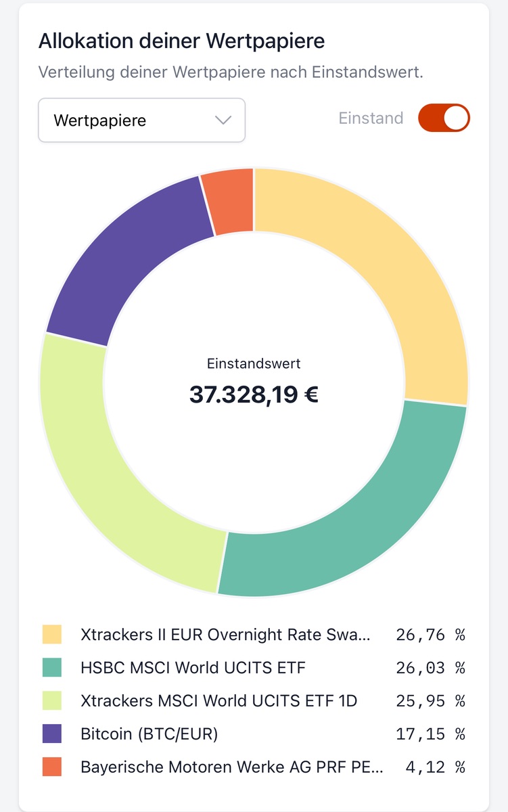Image resolution: width=508 pixels, height=812 pixels.
Task: Click the purple Bitcoin legend swatch
Action: coord(51,734)
